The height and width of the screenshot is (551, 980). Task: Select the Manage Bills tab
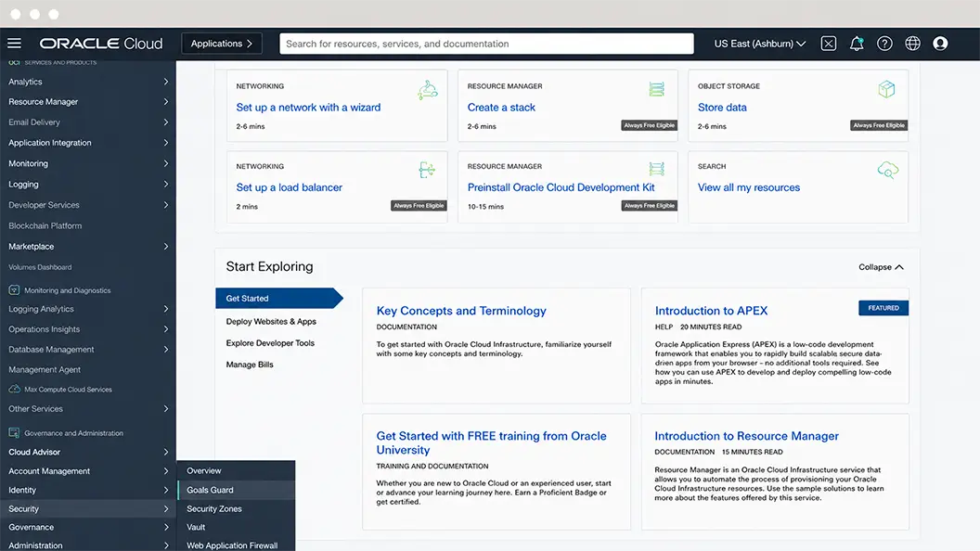click(x=250, y=365)
